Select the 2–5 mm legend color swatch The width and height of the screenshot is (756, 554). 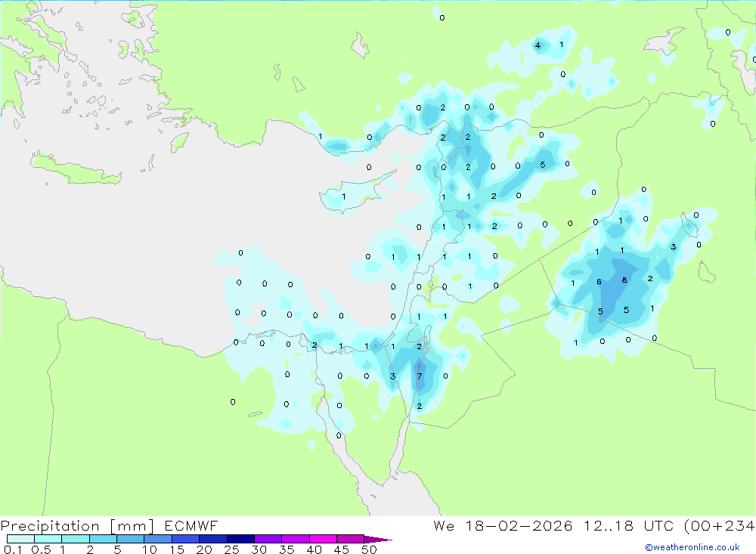click(103, 539)
